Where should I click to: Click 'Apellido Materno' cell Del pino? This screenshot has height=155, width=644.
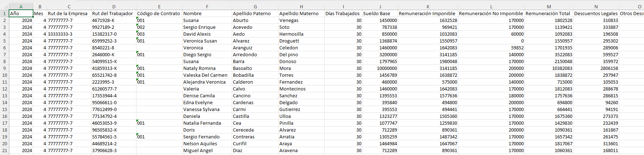click(301, 54)
